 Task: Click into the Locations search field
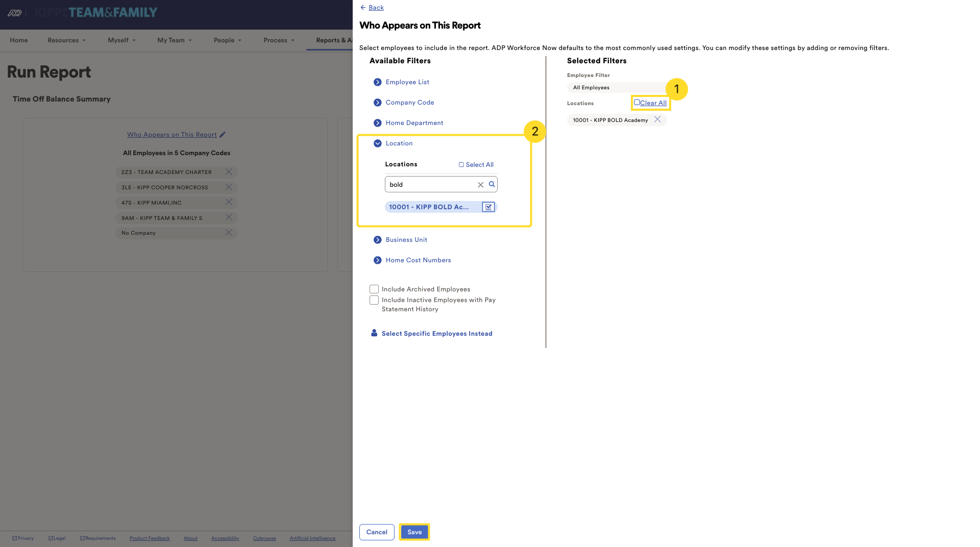[x=431, y=185]
